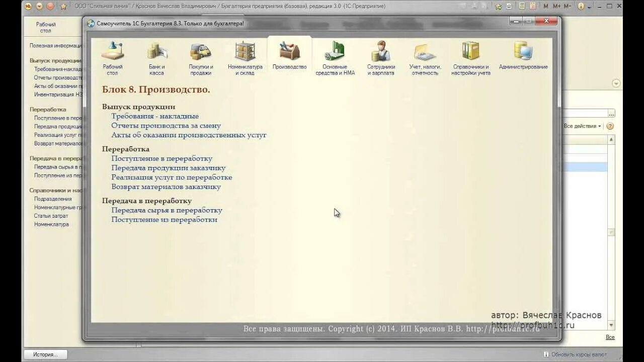
Task: Open Поступление в переработку link in tutorial
Action: click(x=162, y=158)
